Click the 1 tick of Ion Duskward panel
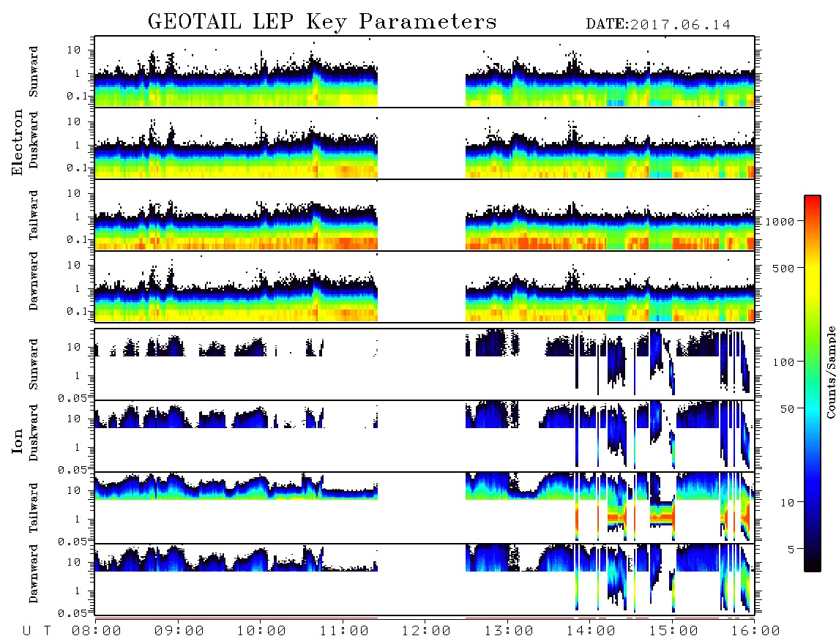 point(77,446)
